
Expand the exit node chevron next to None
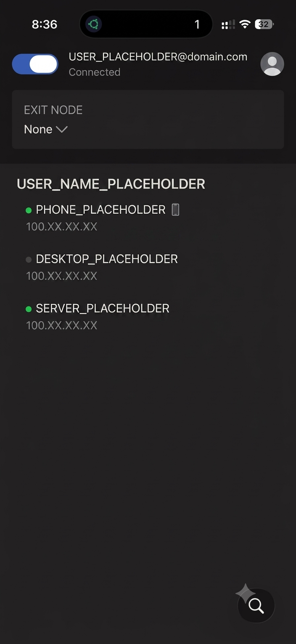tap(62, 129)
